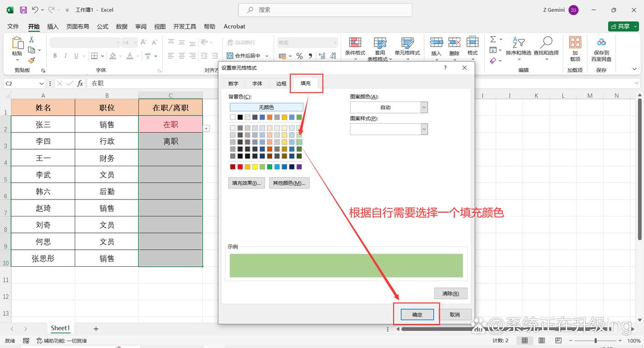This screenshot has width=644, height=348.
Task: Click the Insert cells (插入) icon
Action: click(x=437, y=42)
